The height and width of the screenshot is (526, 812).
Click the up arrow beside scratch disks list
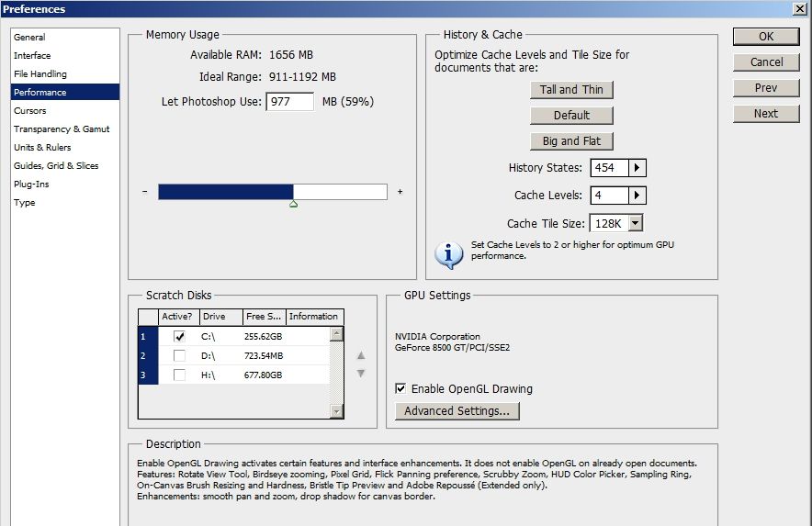pos(361,355)
